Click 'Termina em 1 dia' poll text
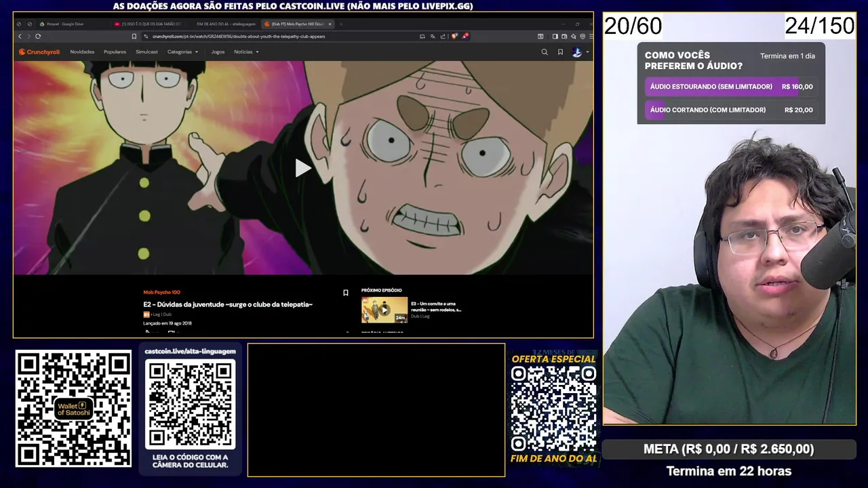 (787, 56)
